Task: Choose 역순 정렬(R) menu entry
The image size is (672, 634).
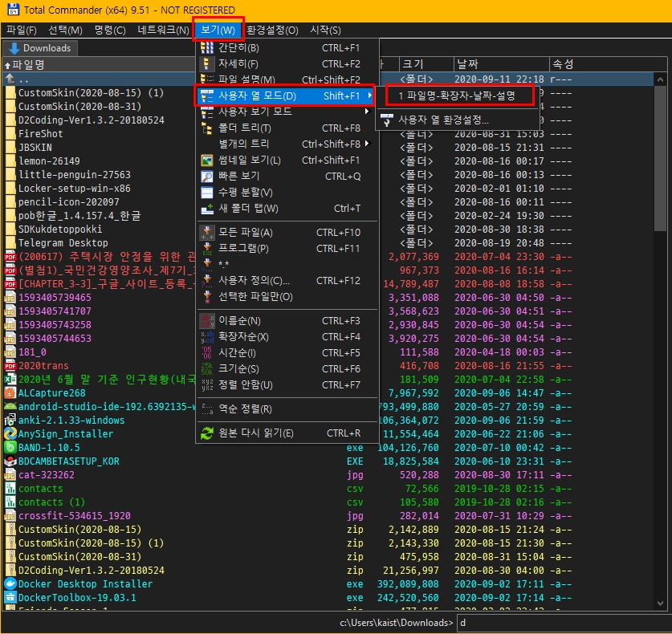Action: point(287,409)
